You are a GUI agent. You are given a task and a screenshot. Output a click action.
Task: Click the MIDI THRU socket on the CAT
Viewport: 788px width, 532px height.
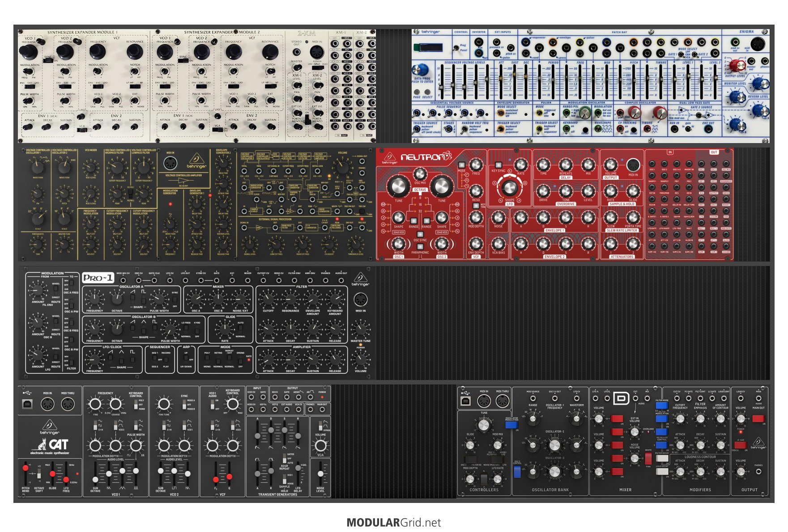pyautogui.click(x=68, y=404)
